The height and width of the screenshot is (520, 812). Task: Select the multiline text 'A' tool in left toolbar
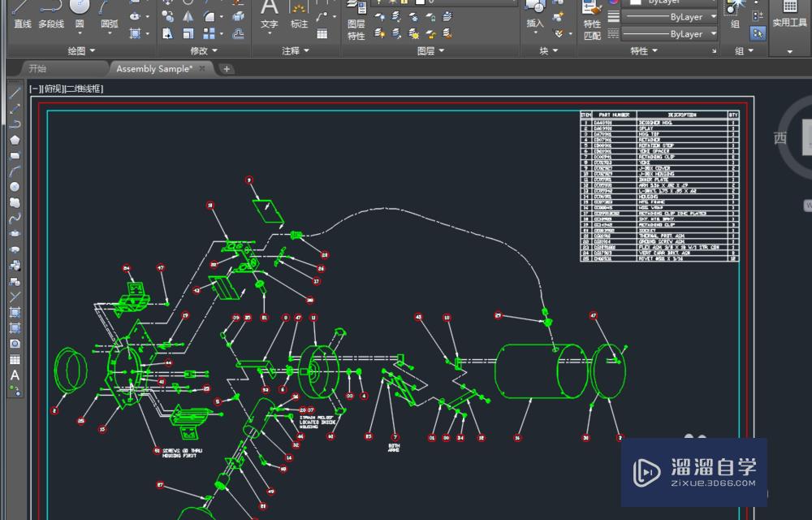pyautogui.click(x=15, y=375)
